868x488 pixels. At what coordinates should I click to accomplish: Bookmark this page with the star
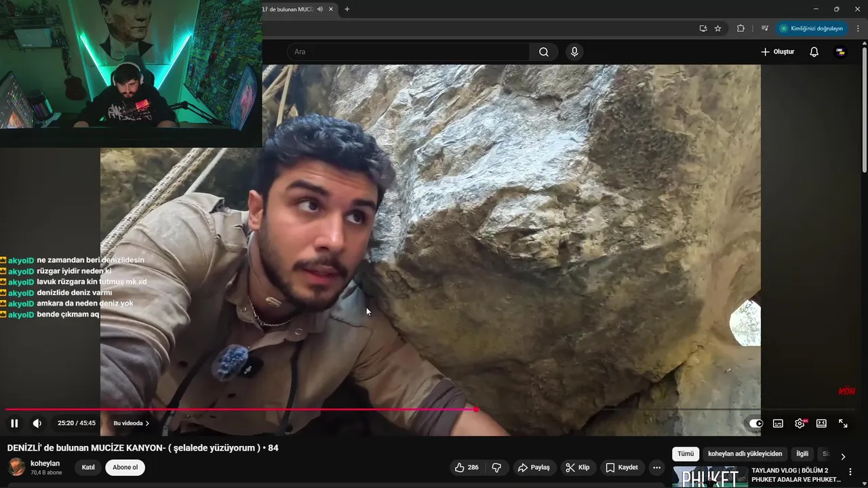pos(718,28)
